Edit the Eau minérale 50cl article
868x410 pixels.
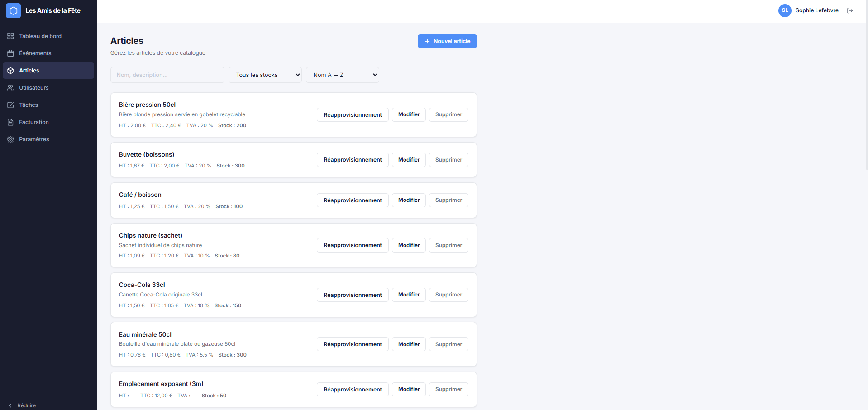click(x=409, y=344)
